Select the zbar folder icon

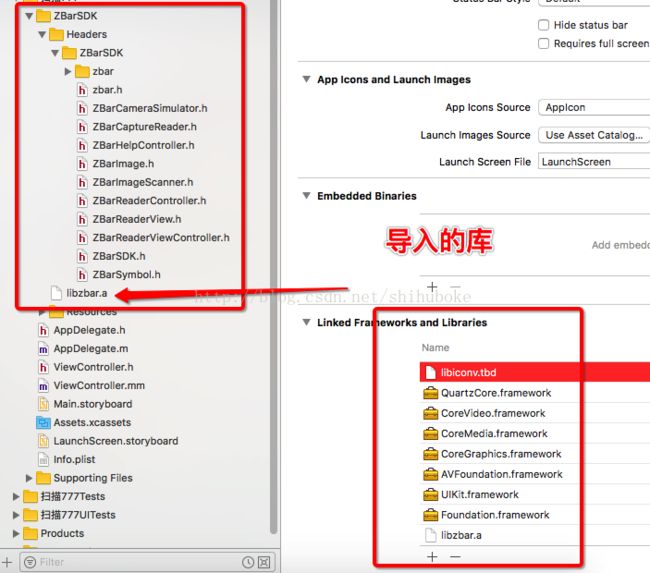[82, 71]
